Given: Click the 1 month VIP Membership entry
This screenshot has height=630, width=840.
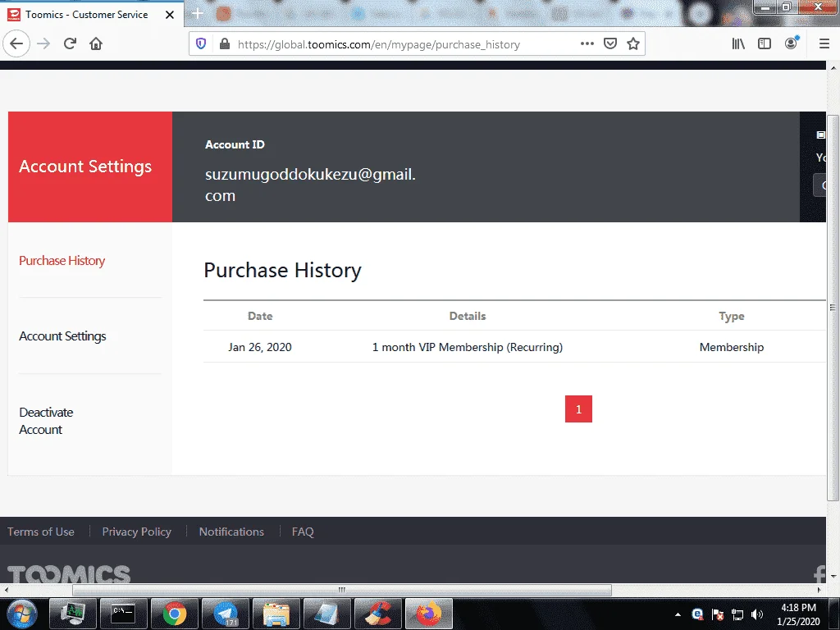Looking at the screenshot, I should (x=467, y=347).
